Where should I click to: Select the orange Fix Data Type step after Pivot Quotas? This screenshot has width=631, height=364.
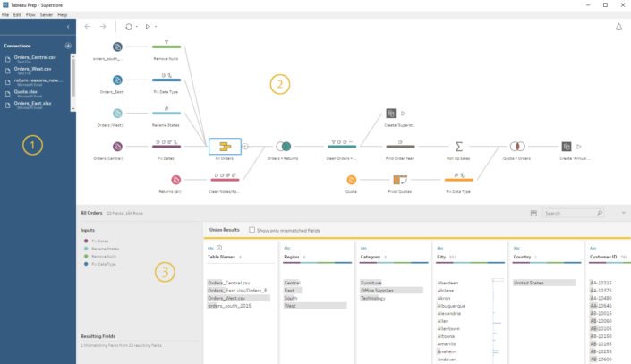pos(459,180)
